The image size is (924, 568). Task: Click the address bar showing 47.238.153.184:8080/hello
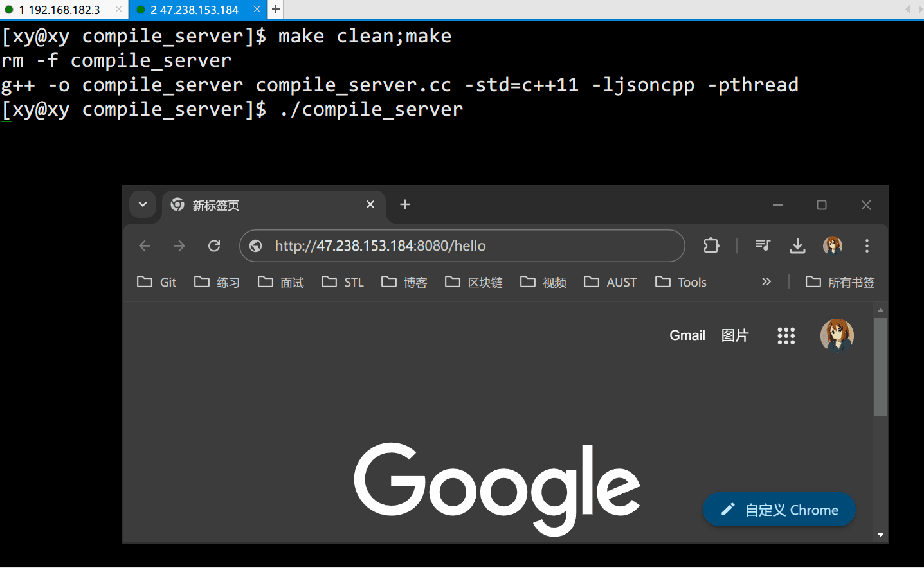[450, 245]
